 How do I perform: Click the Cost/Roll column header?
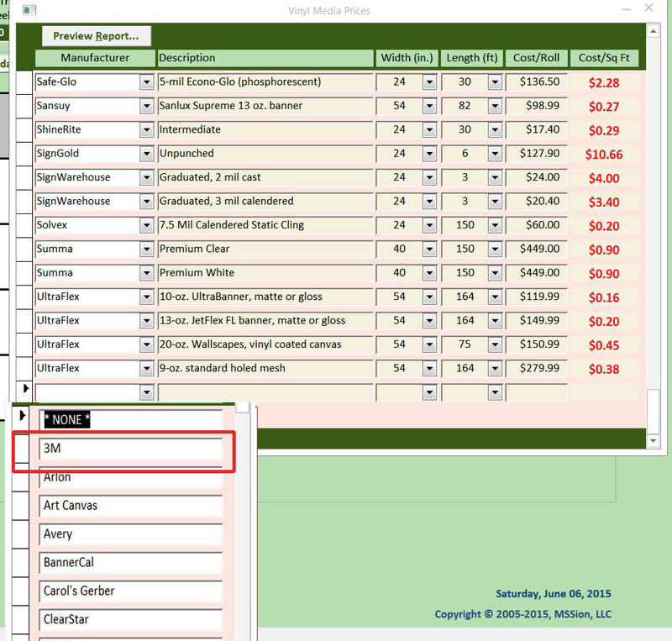(x=537, y=58)
